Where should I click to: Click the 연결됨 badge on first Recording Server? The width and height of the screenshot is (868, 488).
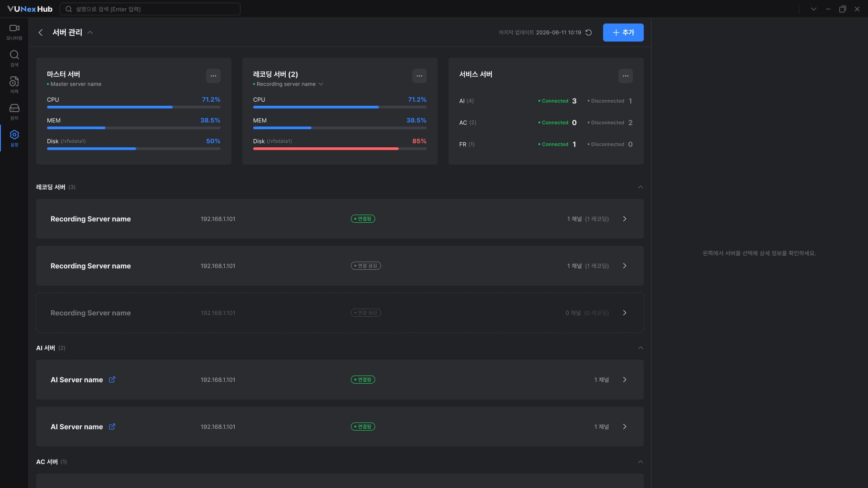pos(363,219)
